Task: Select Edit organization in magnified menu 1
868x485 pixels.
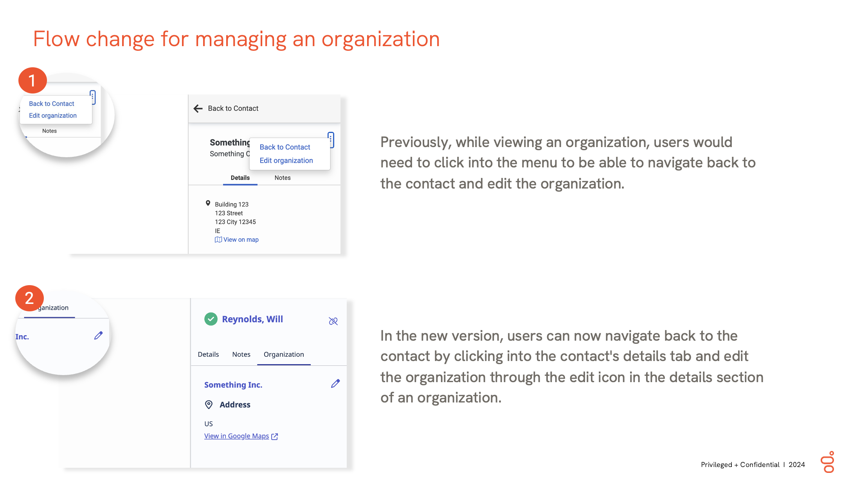Action: [53, 115]
